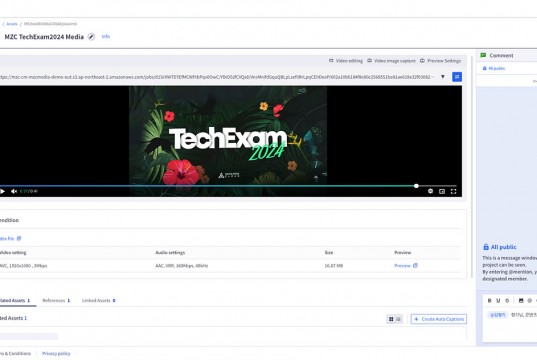Screen dimensions: 537x360
Task: Open video player settings gear
Action: click(x=430, y=191)
